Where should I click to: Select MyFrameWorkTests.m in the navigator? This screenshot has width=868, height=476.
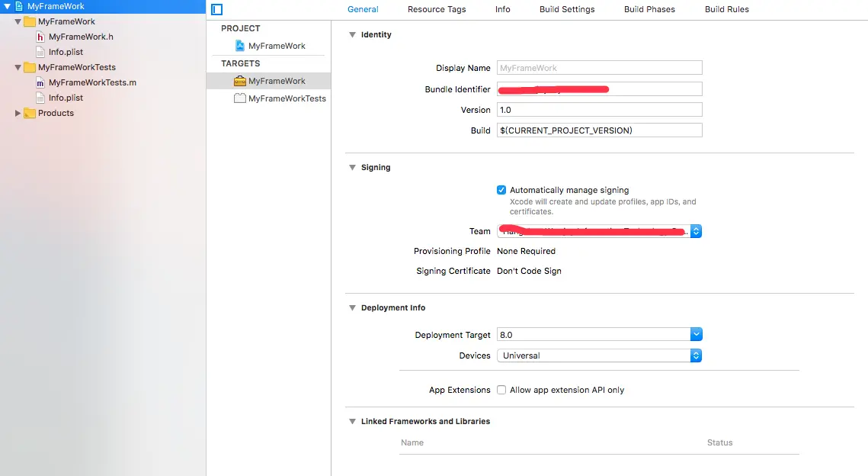92,82
